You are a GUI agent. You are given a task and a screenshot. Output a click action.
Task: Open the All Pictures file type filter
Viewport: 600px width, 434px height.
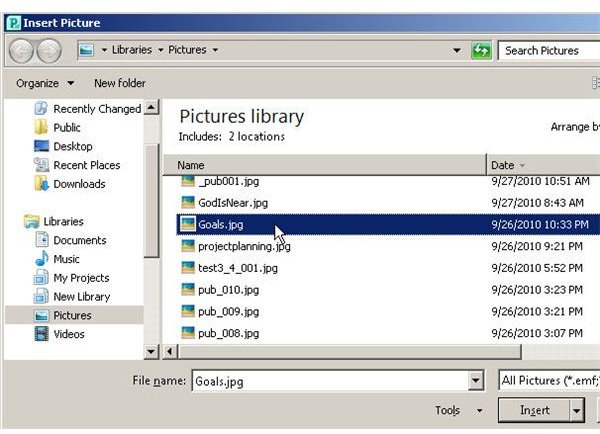coord(549,380)
